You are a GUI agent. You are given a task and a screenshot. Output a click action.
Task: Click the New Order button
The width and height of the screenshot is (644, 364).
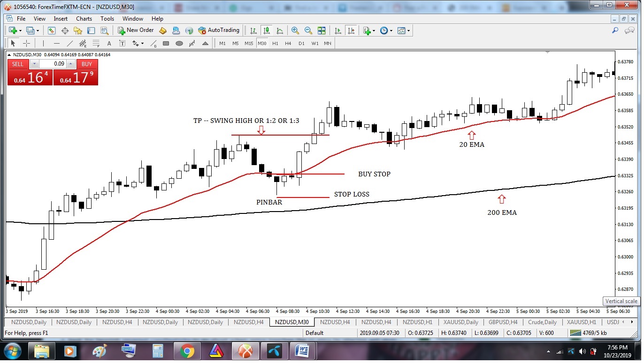click(136, 30)
